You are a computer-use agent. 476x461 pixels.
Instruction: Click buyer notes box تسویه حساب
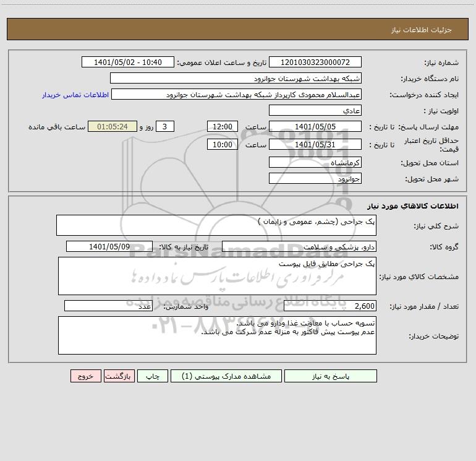(217, 335)
